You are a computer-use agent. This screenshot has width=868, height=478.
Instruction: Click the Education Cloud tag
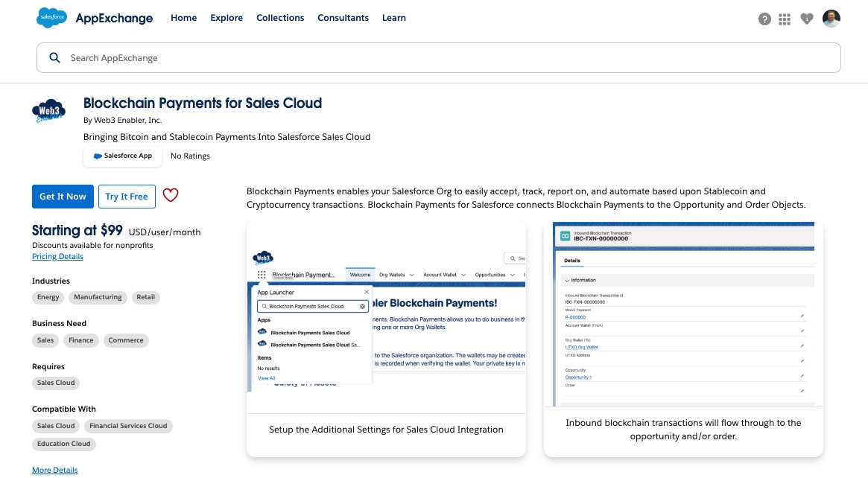[63, 444]
